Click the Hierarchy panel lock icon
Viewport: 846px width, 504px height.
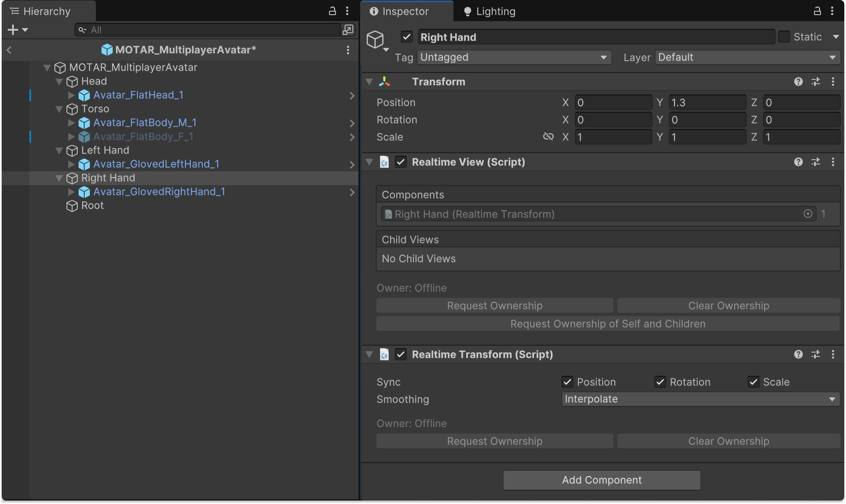(x=332, y=11)
